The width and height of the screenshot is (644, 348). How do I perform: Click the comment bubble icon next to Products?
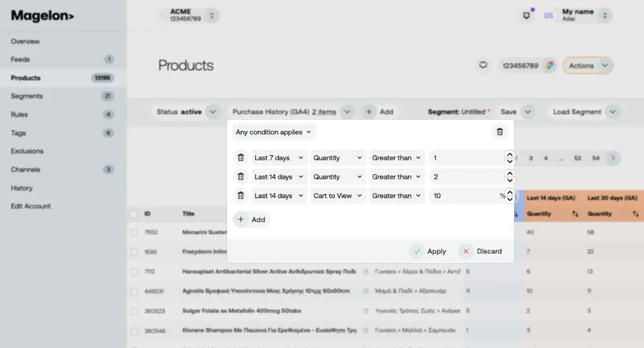484,66
